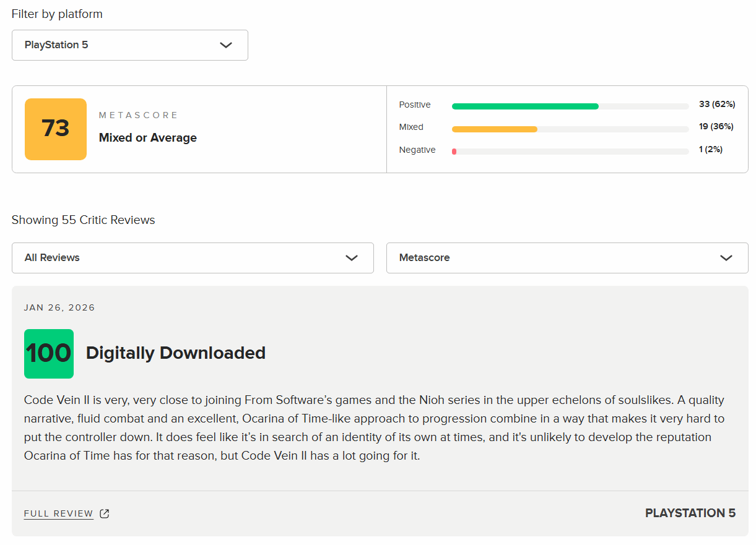Click the 'Mixed or Average' rating text

tap(147, 138)
